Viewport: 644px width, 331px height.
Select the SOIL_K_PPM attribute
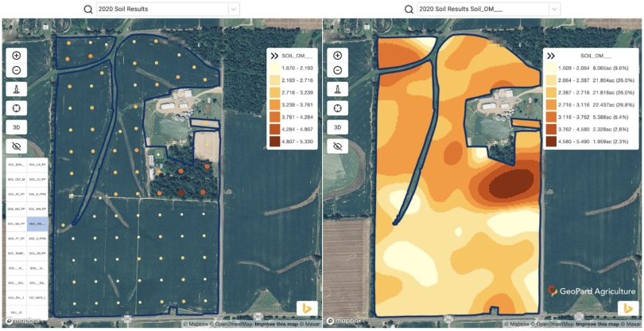coord(38,194)
